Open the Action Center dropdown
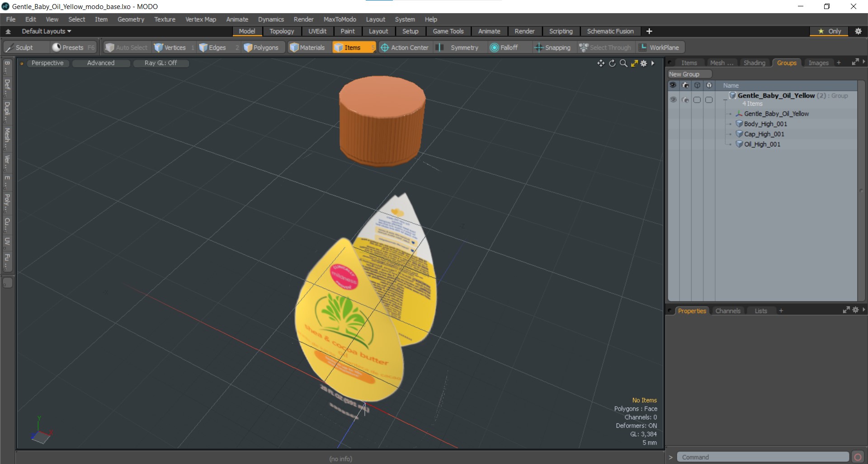The width and height of the screenshot is (868, 464). pyautogui.click(x=405, y=47)
